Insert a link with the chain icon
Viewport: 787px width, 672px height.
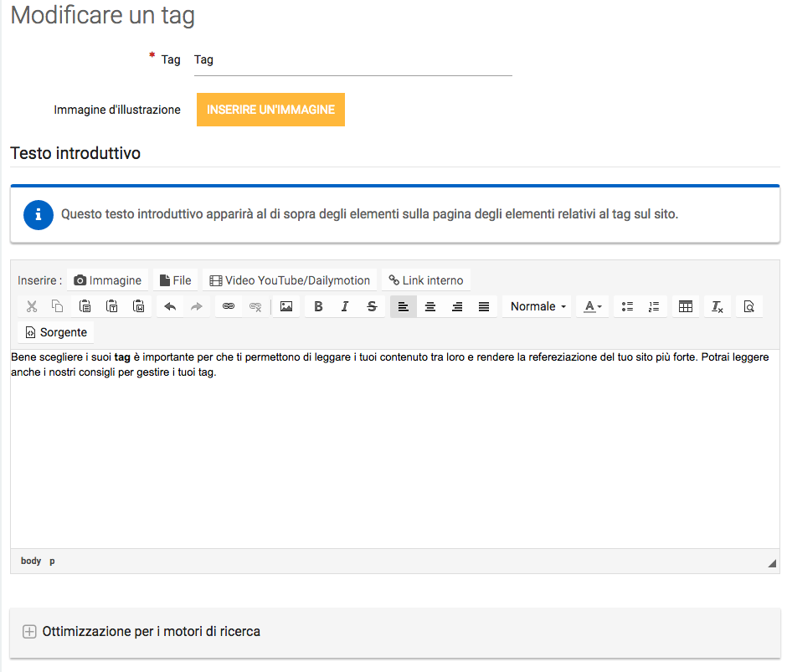(229, 307)
